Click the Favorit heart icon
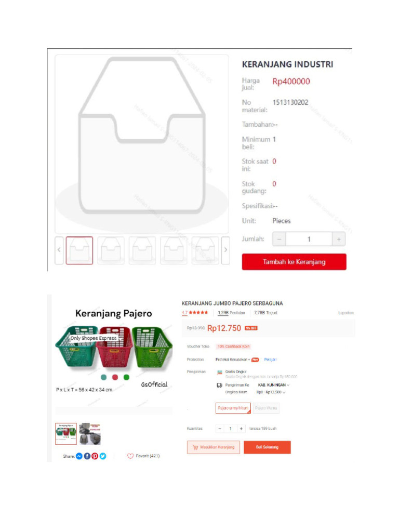 pyautogui.click(x=130, y=456)
